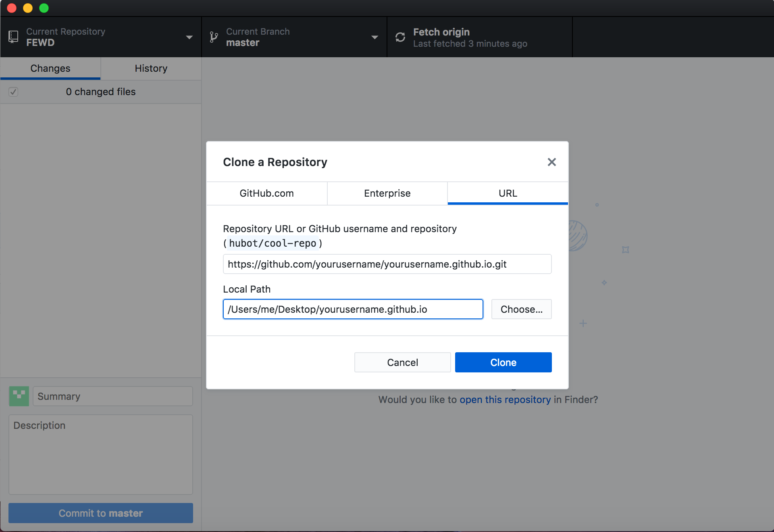The width and height of the screenshot is (774, 532).
Task: Select the Enterprise tab
Action: (387, 193)
